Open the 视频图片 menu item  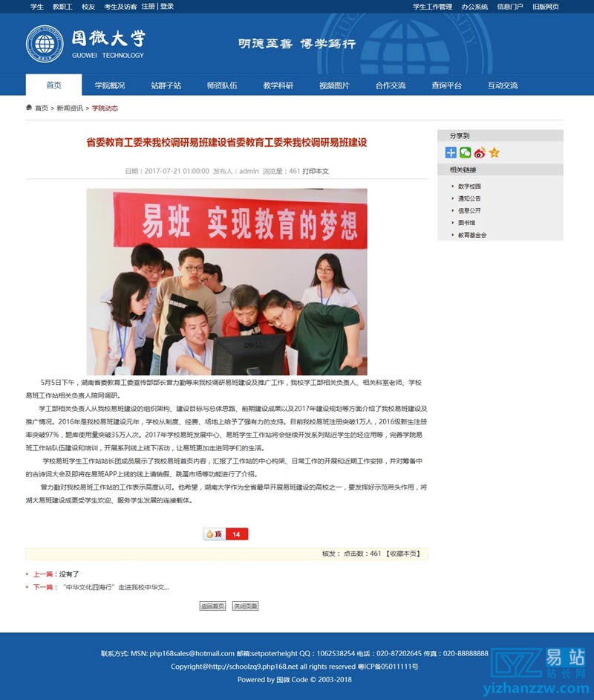pyautogui.click(x=335, y=85)
